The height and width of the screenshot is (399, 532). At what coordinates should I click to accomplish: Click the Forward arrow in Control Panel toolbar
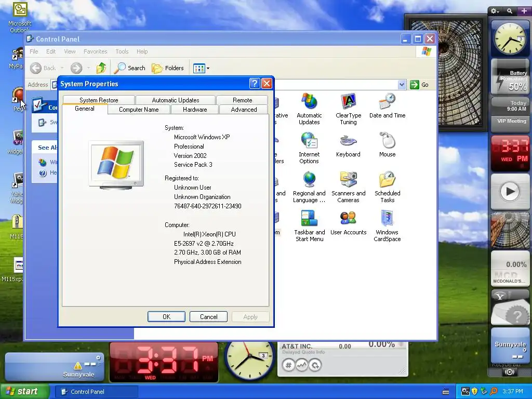tap(76, 68)
